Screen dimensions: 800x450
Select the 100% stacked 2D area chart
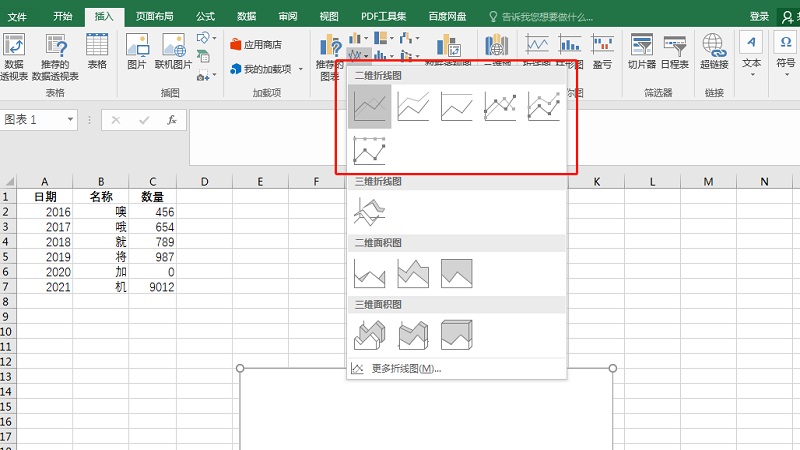click(x=457, y=273)
